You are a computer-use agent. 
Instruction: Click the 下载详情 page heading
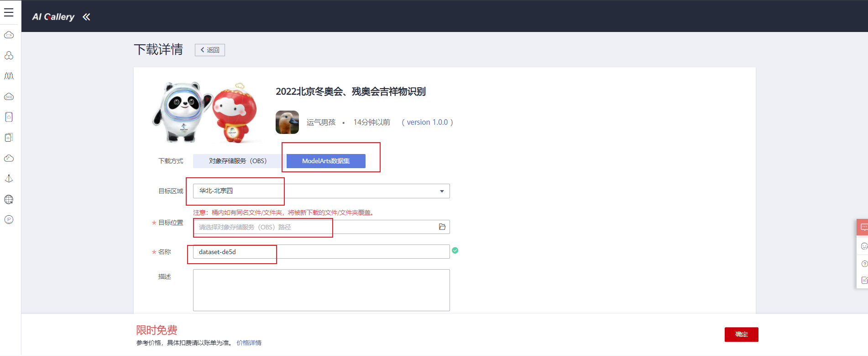click(158, 49)
